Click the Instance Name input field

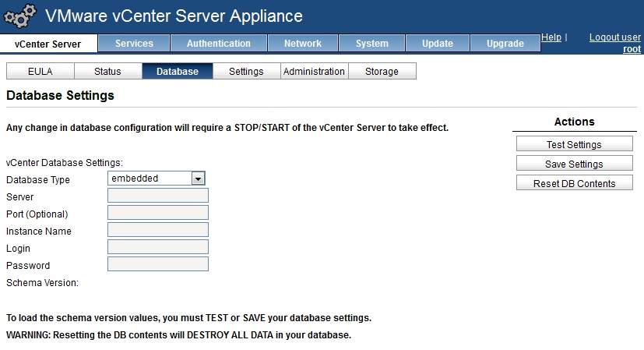point(158,229)
